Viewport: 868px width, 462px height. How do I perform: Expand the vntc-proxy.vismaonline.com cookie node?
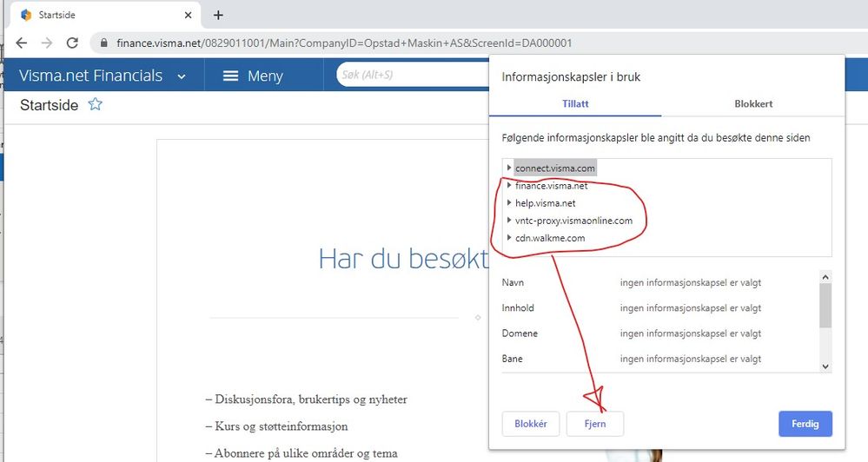click(x=509, y=221)
